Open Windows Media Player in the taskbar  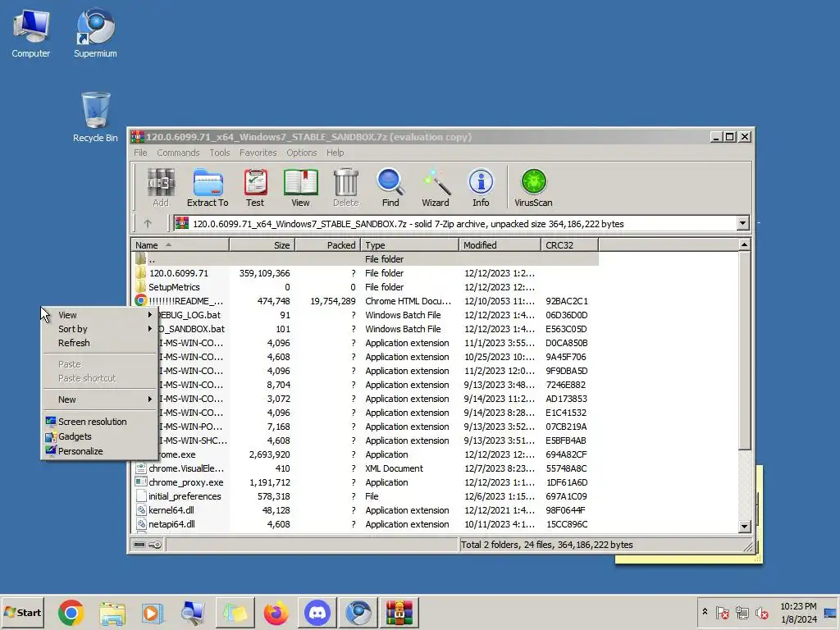[153, 613]
